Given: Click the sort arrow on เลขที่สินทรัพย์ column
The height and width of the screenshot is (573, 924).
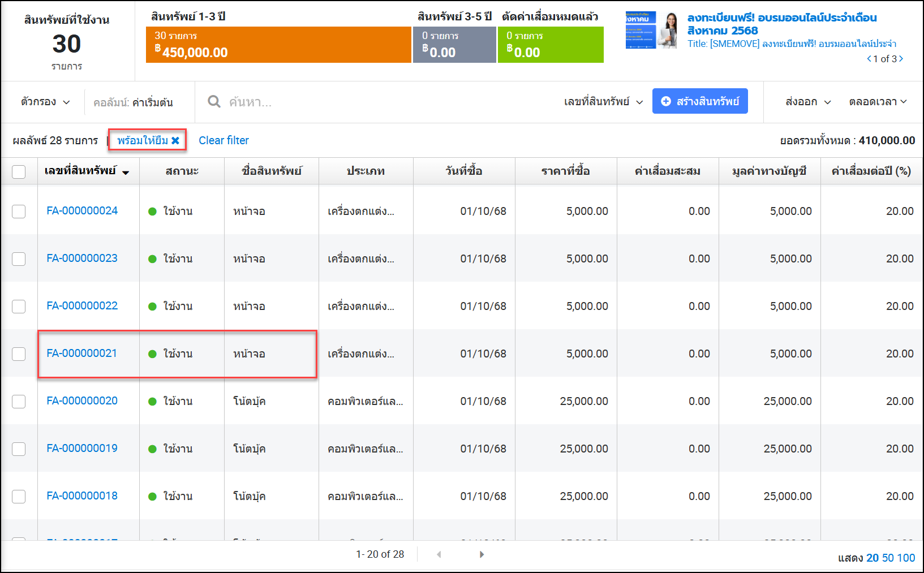Looking at the screenshot, I should [126, 172].
